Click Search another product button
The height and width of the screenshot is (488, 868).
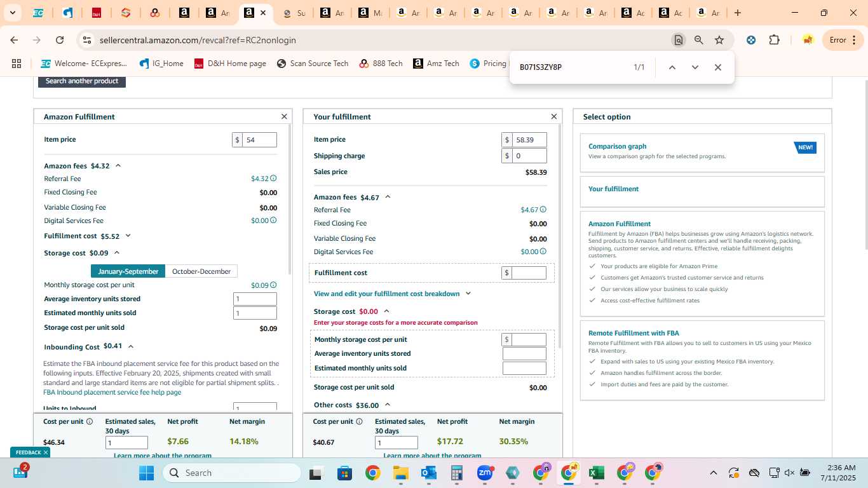click(82, 81)
